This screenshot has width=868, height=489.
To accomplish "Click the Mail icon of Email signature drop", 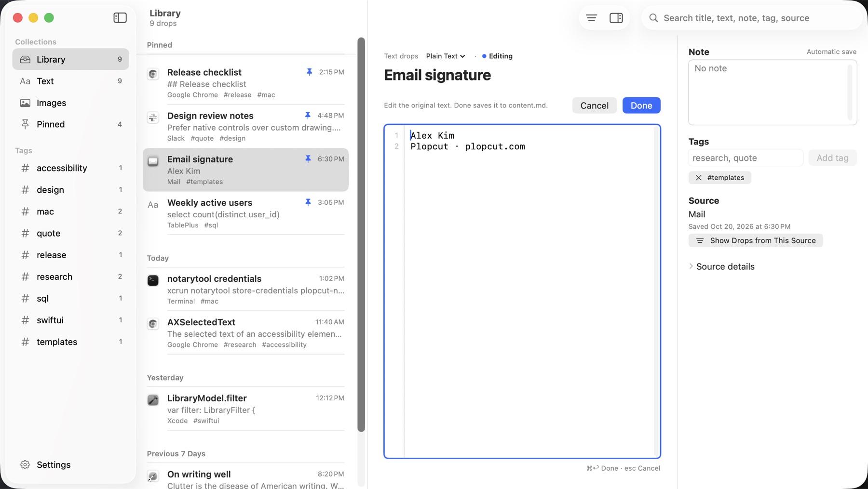I will 153,160.
